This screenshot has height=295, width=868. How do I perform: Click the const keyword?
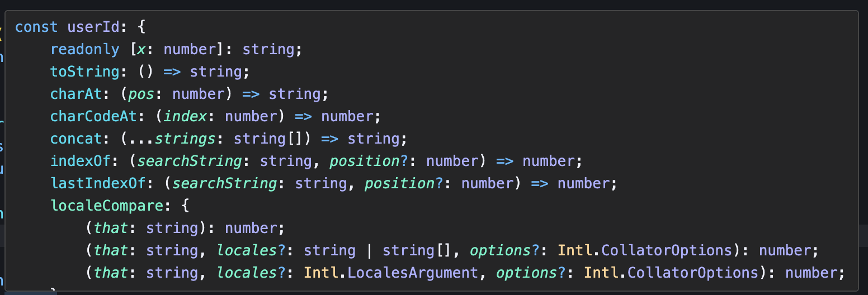36,27
